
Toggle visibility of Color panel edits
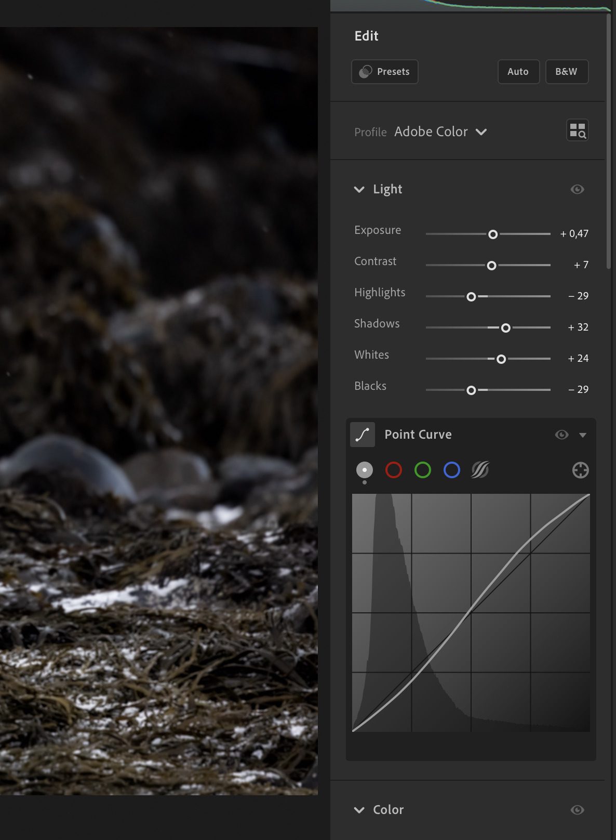click(577, 810)
